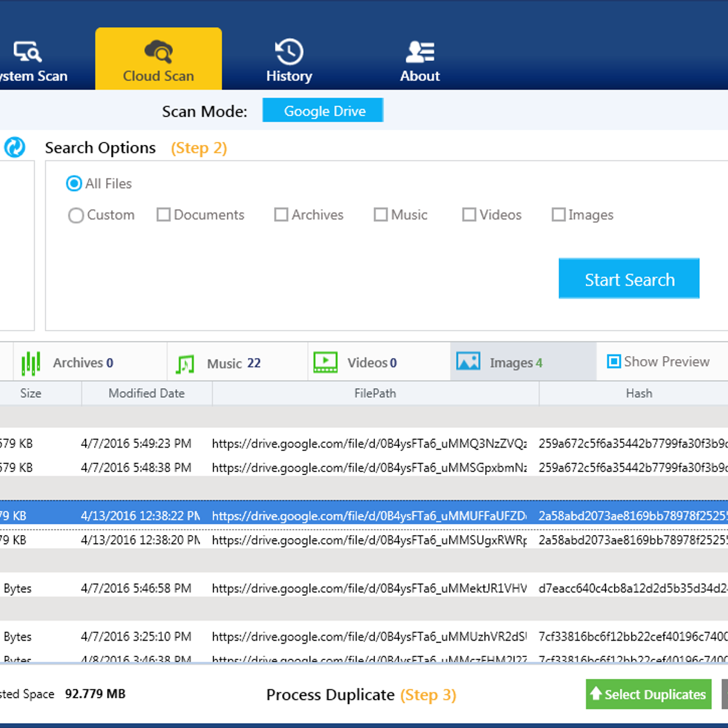Viewport: 728px width, 728px height.
Task: Open the Cloud Scan tab icon
Action: pos(158,52)
